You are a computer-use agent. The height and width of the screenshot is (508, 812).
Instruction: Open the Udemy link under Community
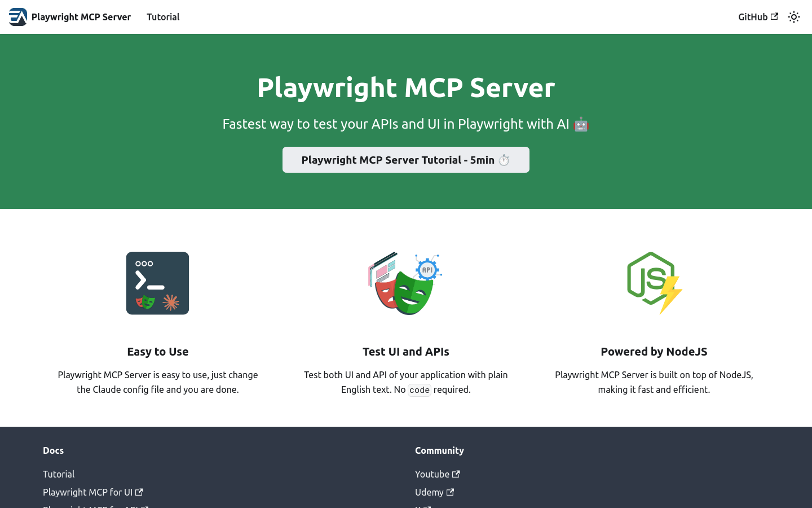429,492
